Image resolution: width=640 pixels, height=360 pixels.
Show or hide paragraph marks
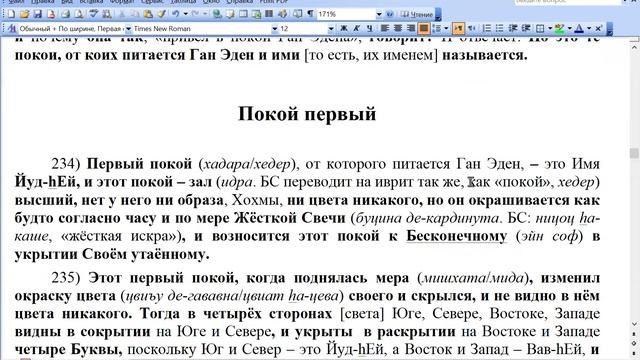tap(311, 14)
